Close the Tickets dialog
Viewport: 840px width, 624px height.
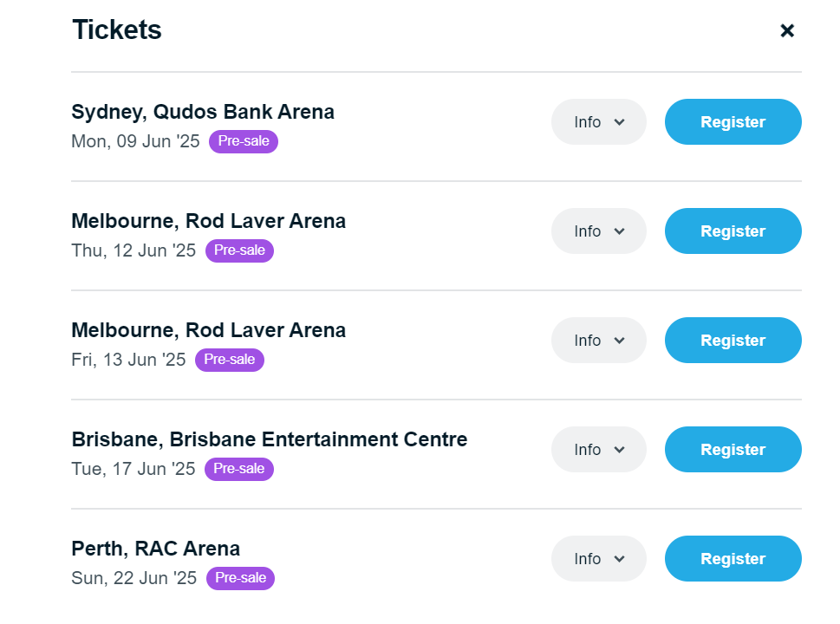click(787, 31)
